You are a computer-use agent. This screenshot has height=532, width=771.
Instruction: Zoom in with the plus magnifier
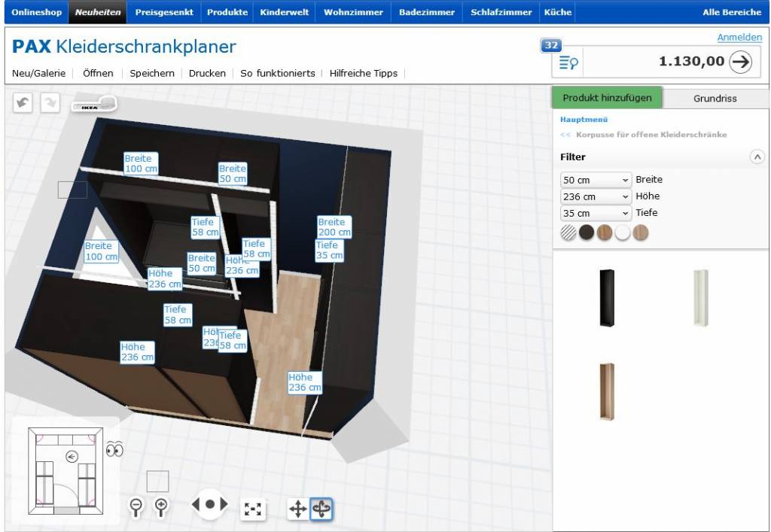click(x=161, y=506)
